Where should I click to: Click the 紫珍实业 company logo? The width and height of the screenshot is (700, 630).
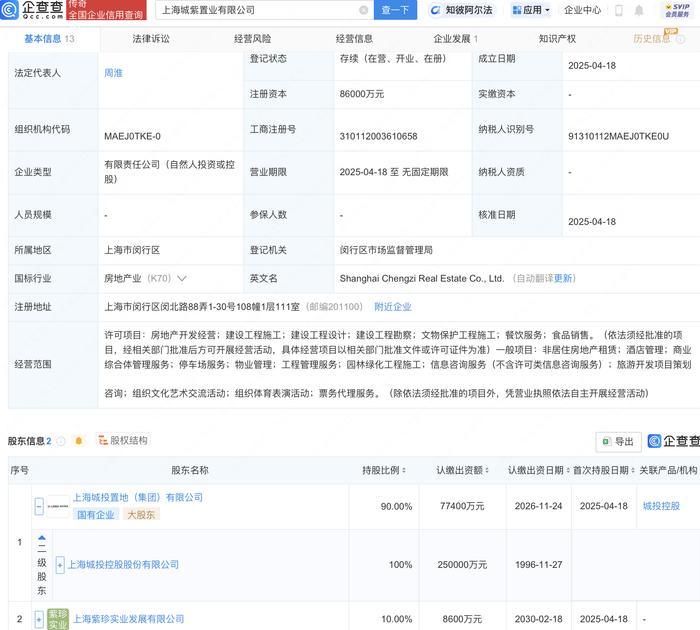coord(58,619)
